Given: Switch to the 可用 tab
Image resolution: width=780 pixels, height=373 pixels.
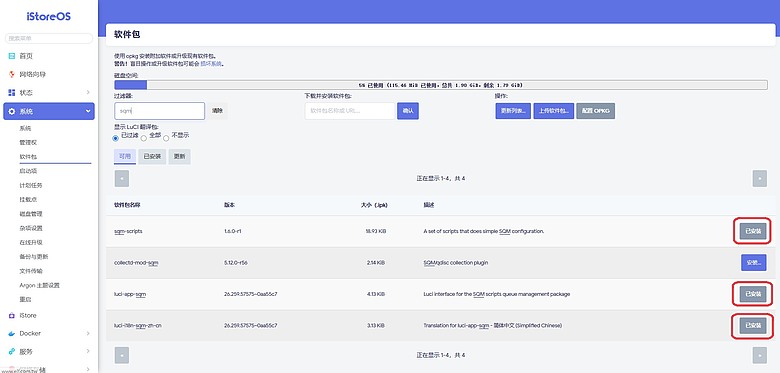Looking at the screenshot, I should (x=125, y=156).
